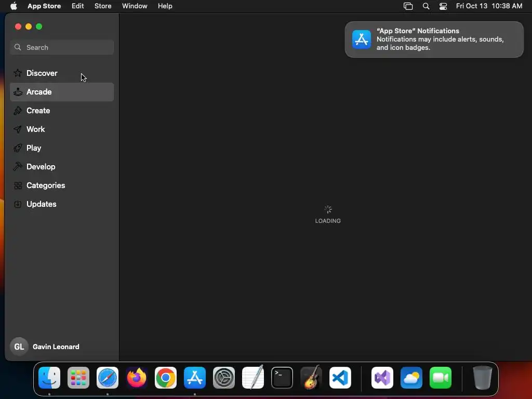Click the search magnifier icon in sidebar
532x399 pixels.
pos(18,47)
